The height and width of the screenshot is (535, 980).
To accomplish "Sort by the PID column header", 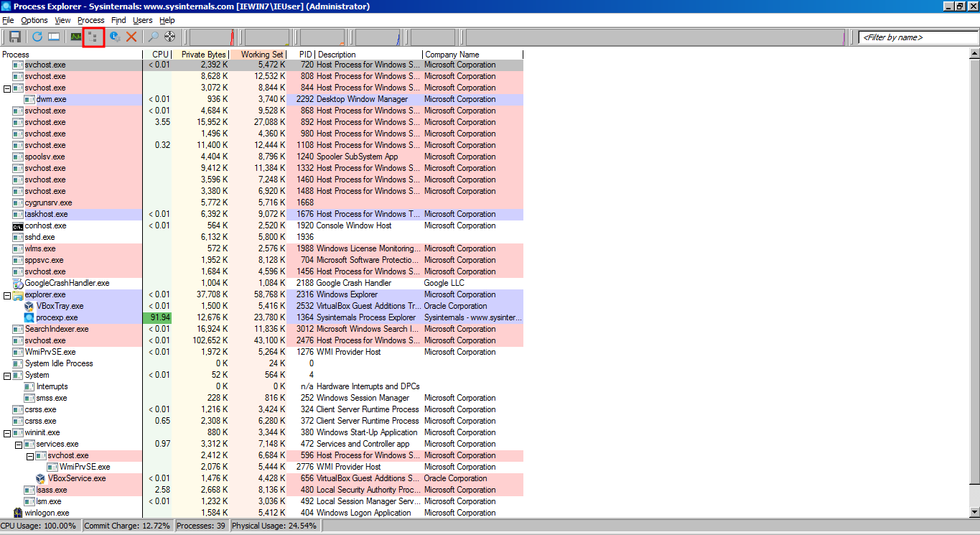I will (301, 55).
